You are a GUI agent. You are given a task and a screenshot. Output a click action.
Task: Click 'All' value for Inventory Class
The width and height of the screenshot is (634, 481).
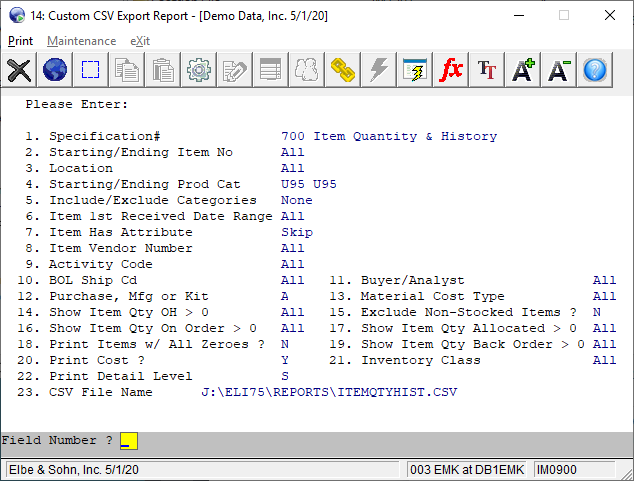pos(604,360)
